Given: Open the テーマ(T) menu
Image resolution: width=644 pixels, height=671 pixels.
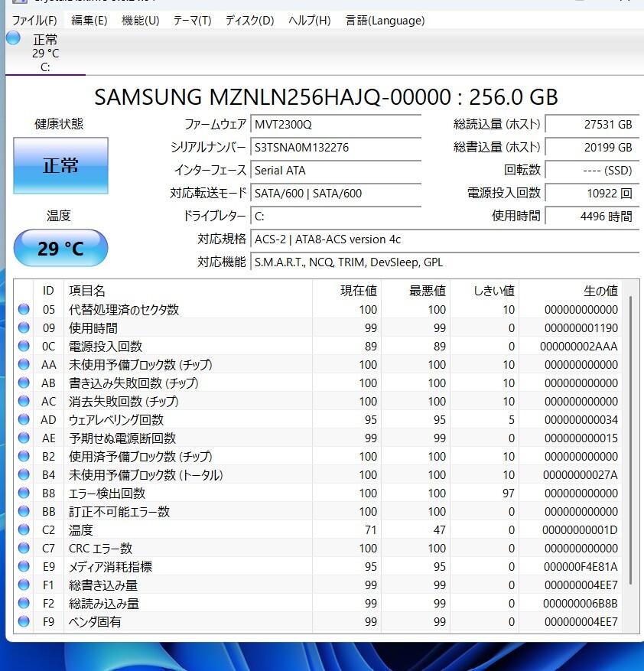Looking at the screenshot, I should pyautogui.click(x=192, y=21).
